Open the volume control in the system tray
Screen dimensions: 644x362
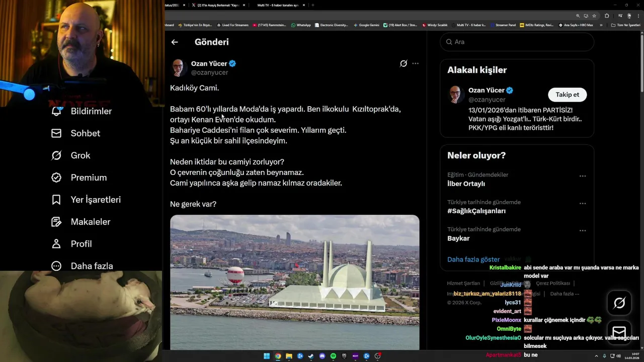tap(618, 356)
